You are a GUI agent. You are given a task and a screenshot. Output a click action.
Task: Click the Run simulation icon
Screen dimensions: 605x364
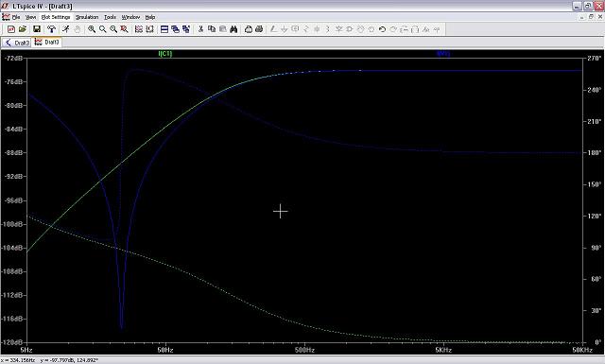click(65, 29)
